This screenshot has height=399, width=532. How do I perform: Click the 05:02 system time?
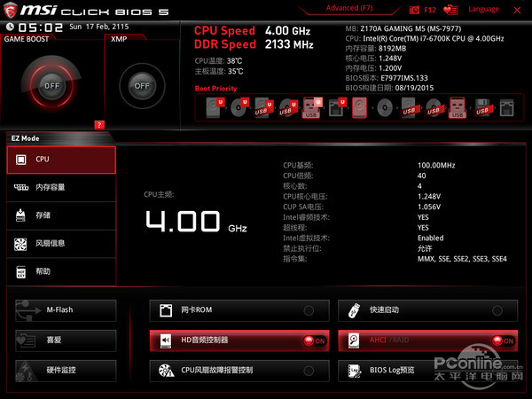pos(41,27)
